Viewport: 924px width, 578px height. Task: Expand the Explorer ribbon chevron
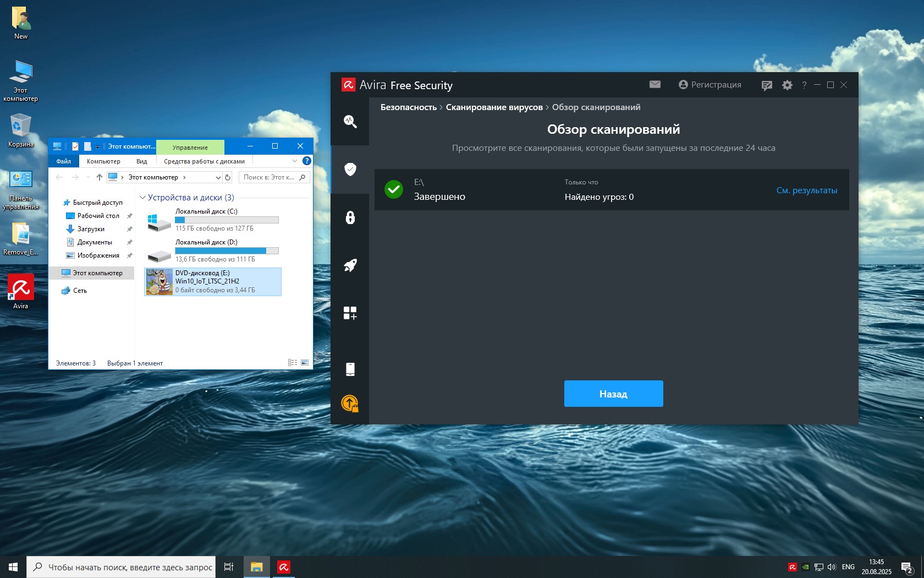pos(295,161)
